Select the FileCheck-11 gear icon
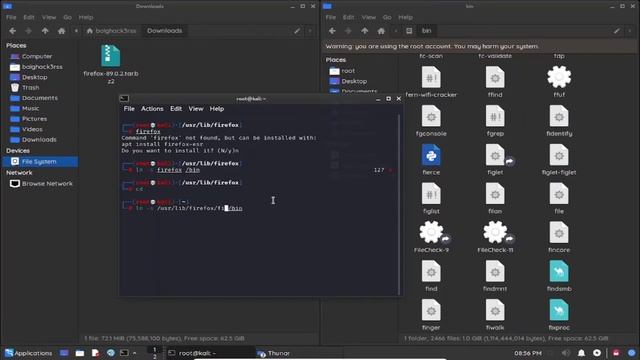The width and height of the screenshot is (640, 360). (x=495, y=232)
